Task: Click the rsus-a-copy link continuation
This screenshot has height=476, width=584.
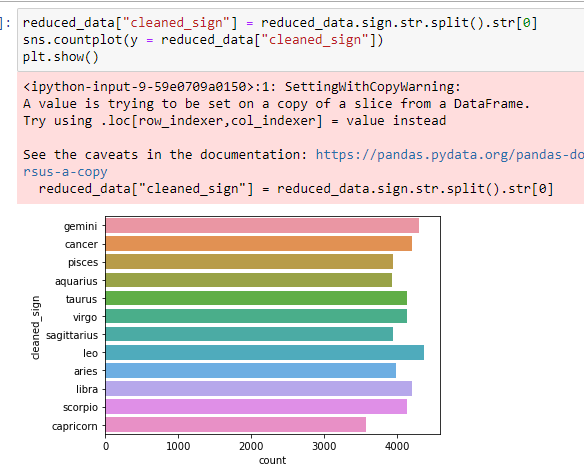Action: pyautogui.click(x=65, y=172)
